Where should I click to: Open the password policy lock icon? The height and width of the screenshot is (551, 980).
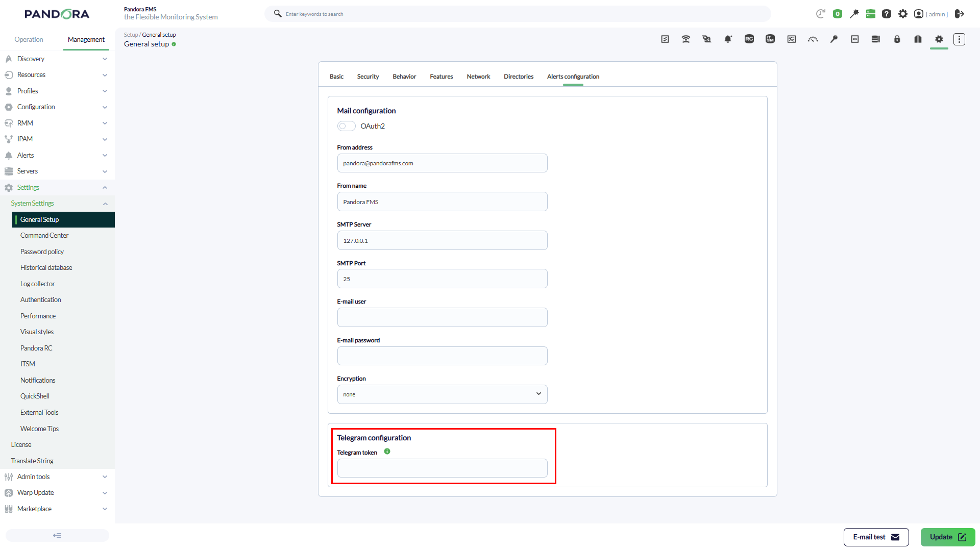[x=897, y=39]
